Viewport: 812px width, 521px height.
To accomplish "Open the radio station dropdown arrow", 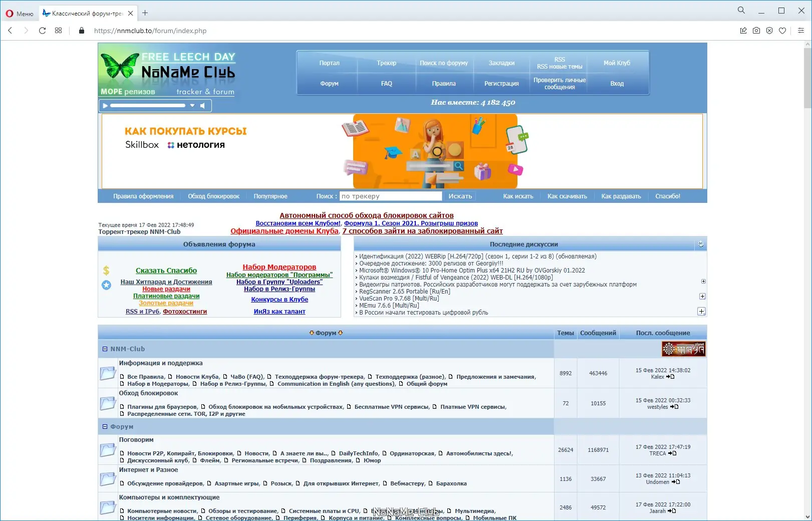I will click(x=192, y=106).
